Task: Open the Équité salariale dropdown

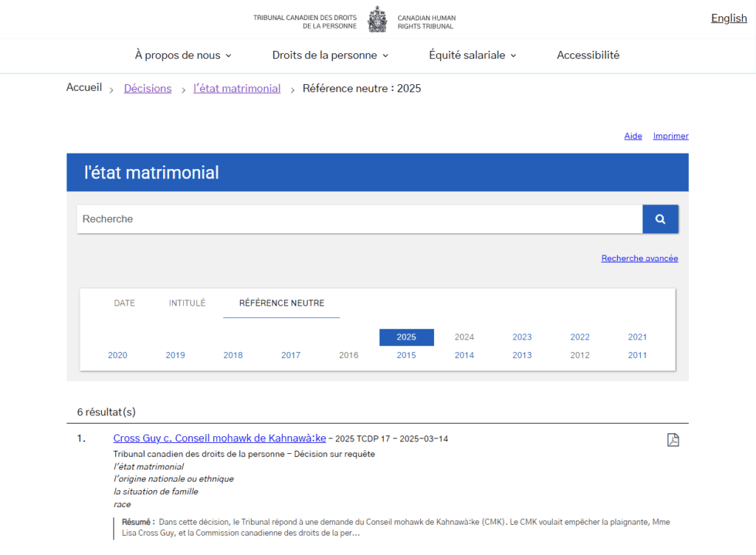Action: [472, 55]
